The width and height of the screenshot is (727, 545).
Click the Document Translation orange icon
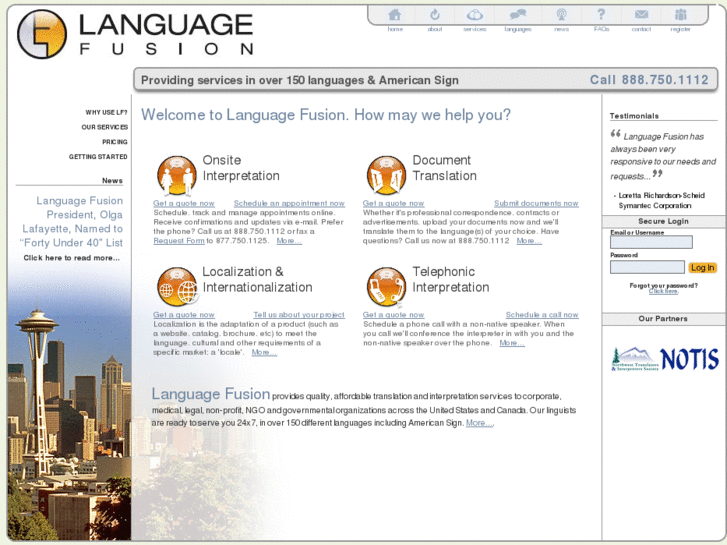coord(386,176)
